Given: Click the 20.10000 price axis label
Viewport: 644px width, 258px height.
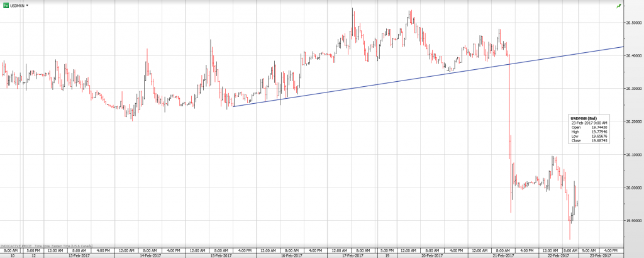Looking at the screenshot, I should coord(633,155).
